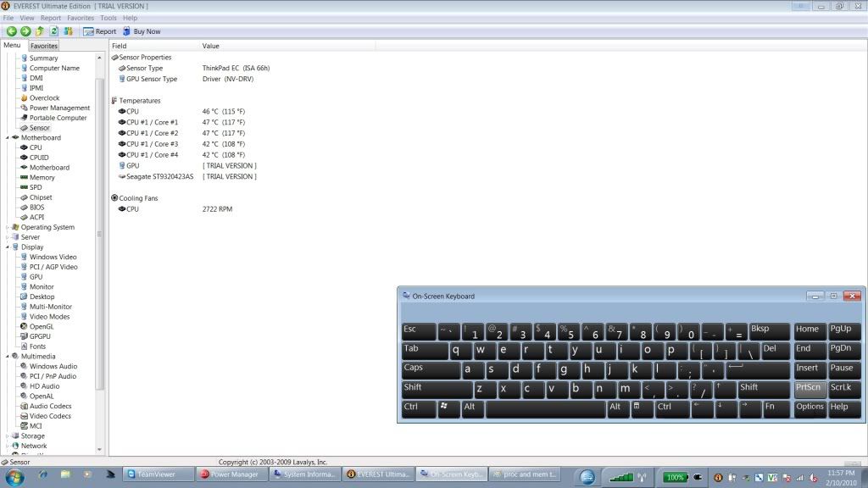Click the green Back arrow toolbar icon
Viewport: 868px width, 488px height.
pos(11,31)
